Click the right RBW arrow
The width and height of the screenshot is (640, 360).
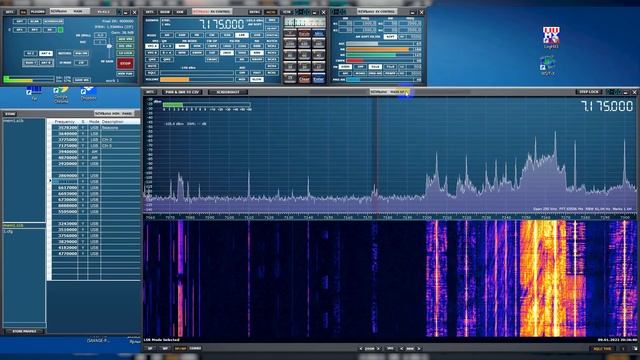coord(419,349)
